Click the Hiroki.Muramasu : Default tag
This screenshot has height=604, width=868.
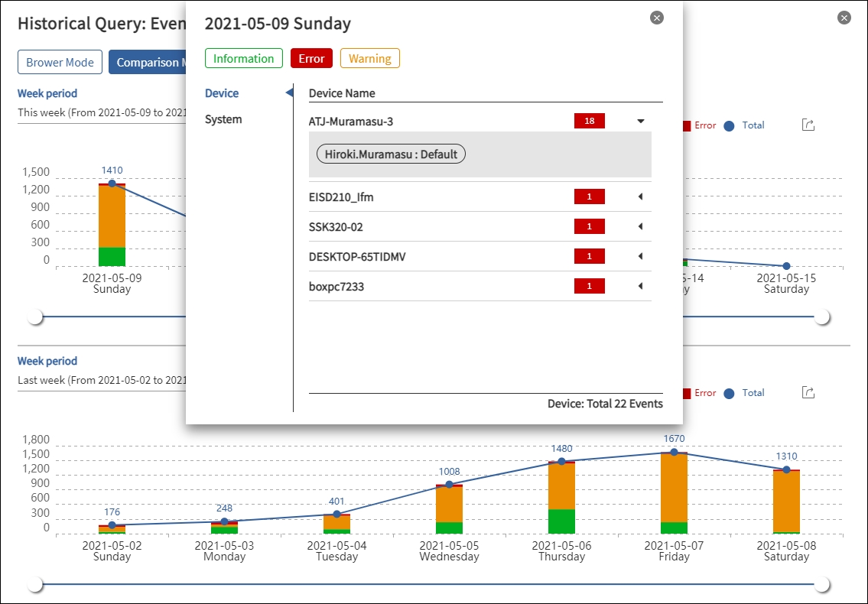click(x=391, y=154)
